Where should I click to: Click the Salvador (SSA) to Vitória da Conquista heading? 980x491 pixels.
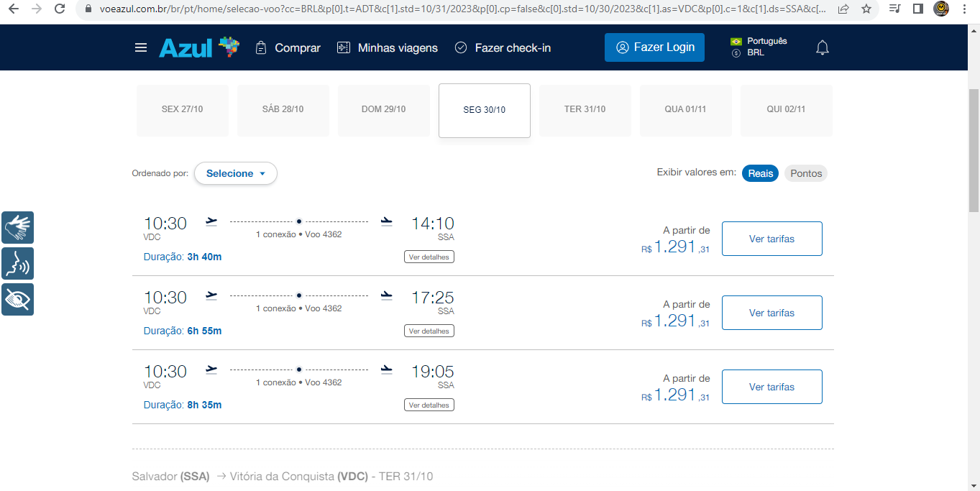283,477
